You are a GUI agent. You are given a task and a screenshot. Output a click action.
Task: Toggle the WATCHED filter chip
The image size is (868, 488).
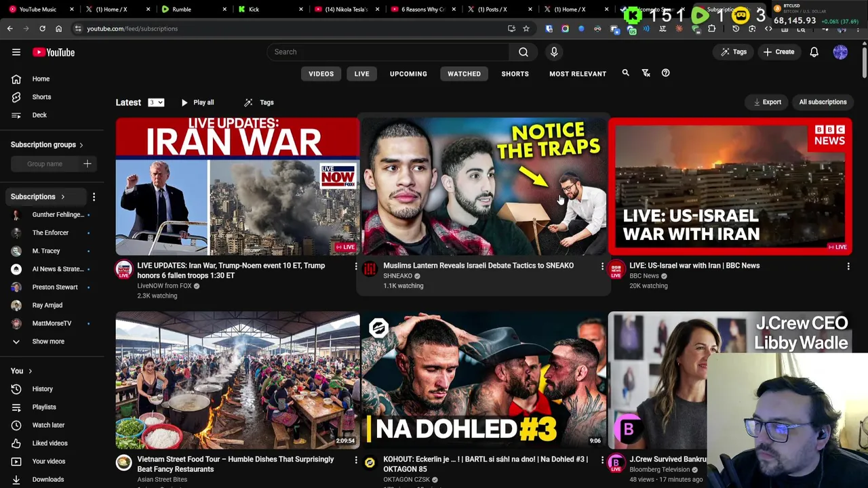464,74
